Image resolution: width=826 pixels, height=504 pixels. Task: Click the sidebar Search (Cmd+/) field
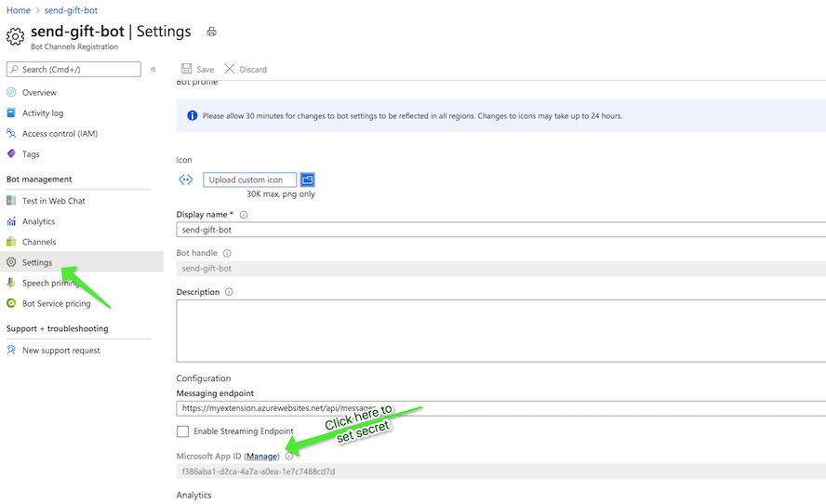tap(73, 69)
